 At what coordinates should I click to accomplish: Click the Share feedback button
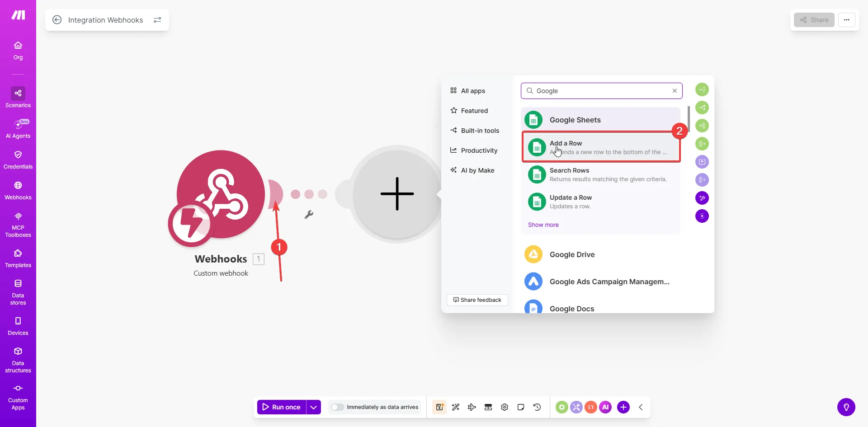pyautogui.click(x=477, y=300)
